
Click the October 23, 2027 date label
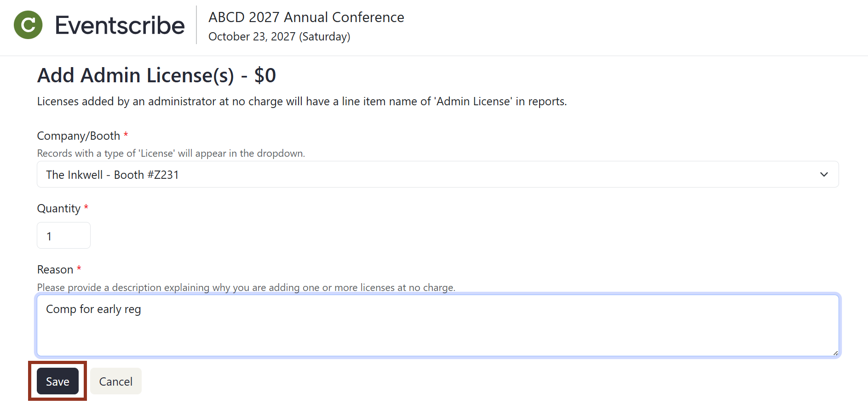279,36
